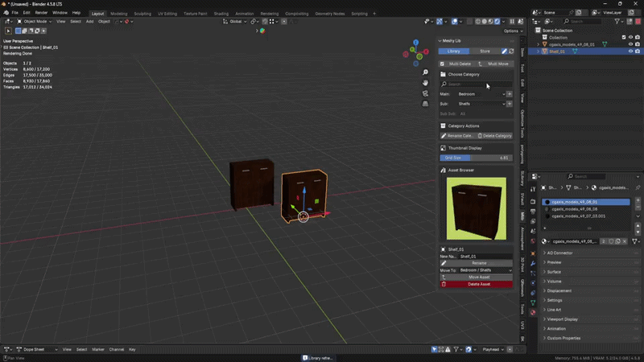Viewport: 644px width, 362px height.
Task: Select the Shelf_01 asset thumbnail
Action: click(x=476, y=208)
